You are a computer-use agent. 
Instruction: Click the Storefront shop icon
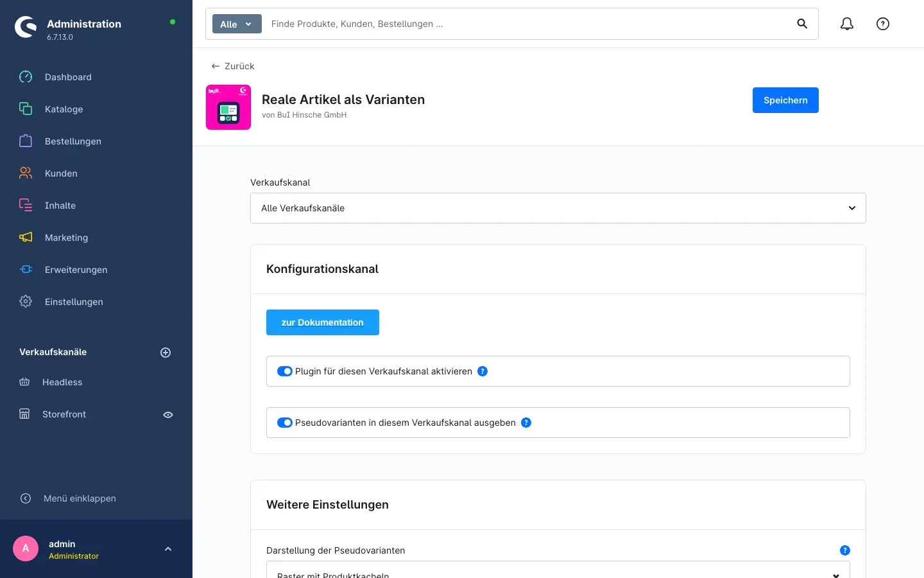tap(24, 414)
